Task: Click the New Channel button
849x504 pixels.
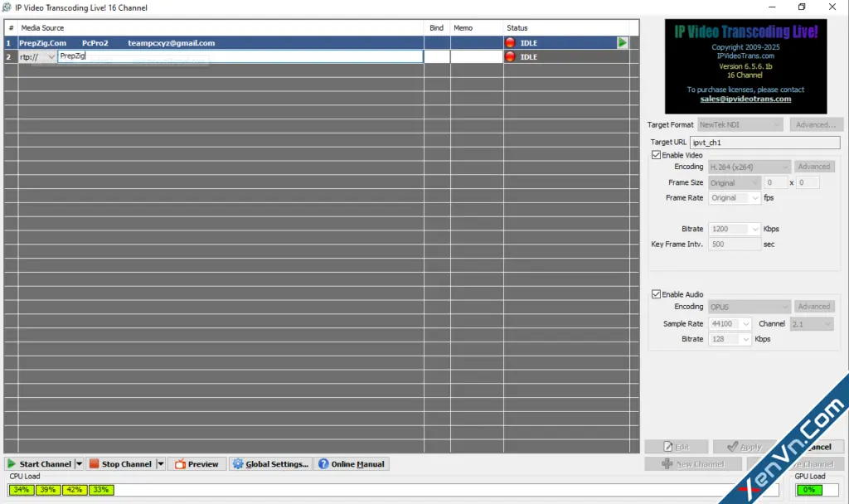Action: 693,464
